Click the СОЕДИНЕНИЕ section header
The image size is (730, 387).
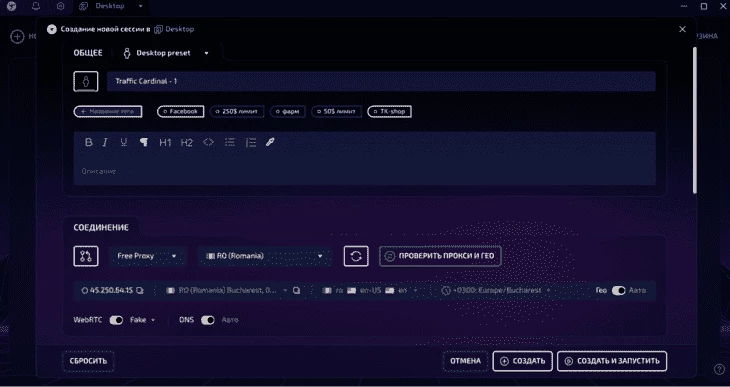[101, 228]
